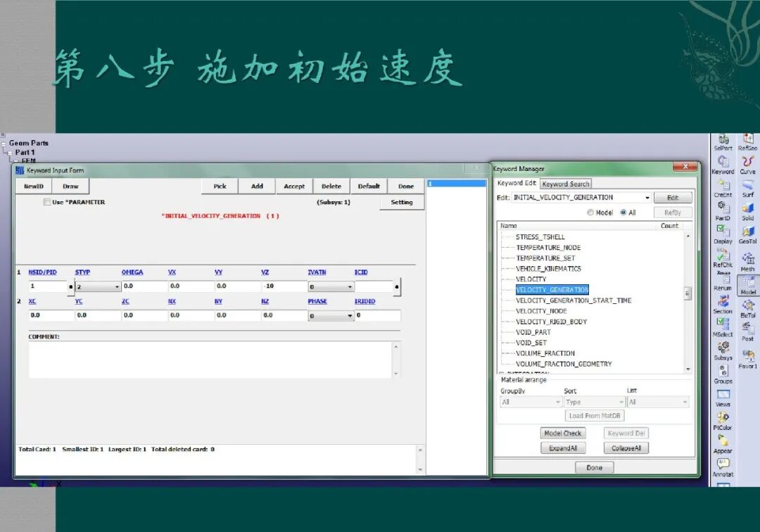Open the IVATN dropdown

pos(331,286)
